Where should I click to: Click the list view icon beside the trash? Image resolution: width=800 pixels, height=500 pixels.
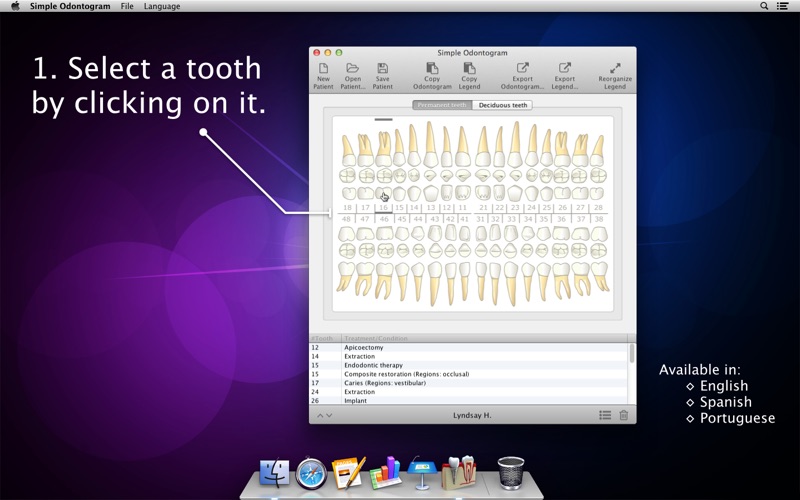tap(605, 415)
